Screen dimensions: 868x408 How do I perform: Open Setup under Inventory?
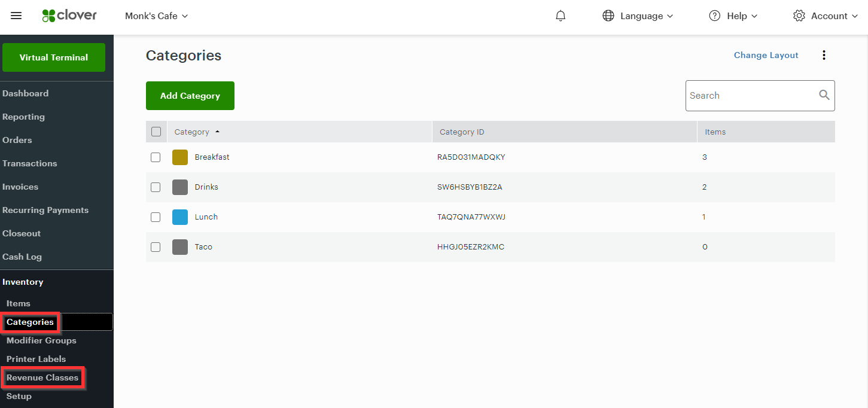tap(19, 396)
